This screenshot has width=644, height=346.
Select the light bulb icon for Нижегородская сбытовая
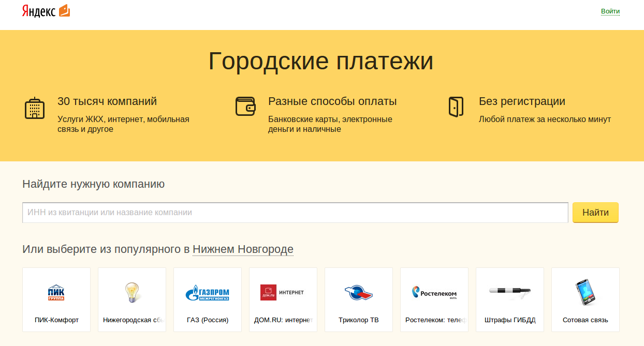click(x=131, y=293)
